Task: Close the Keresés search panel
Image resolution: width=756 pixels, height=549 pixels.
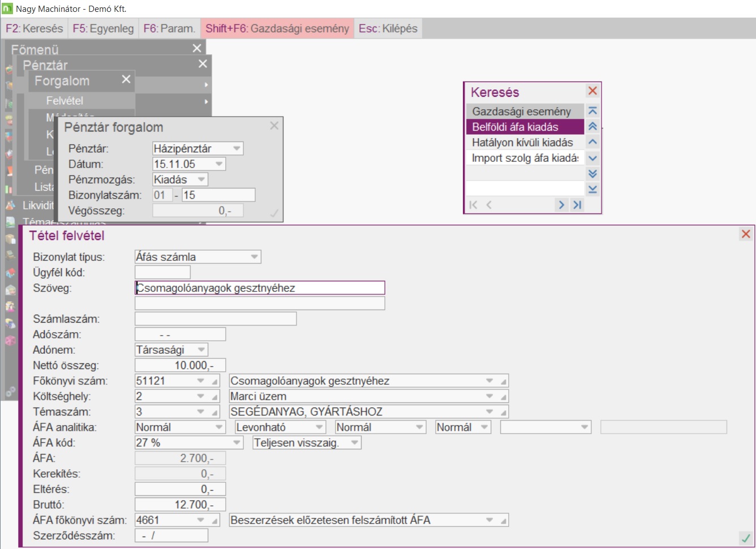Action: (592, 91)
